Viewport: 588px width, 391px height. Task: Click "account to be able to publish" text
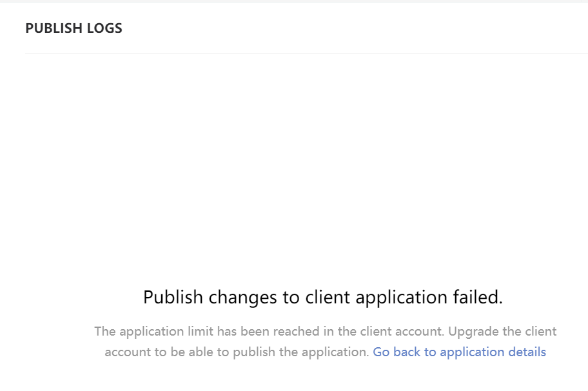pyautogui.click(x=186, y=352)
